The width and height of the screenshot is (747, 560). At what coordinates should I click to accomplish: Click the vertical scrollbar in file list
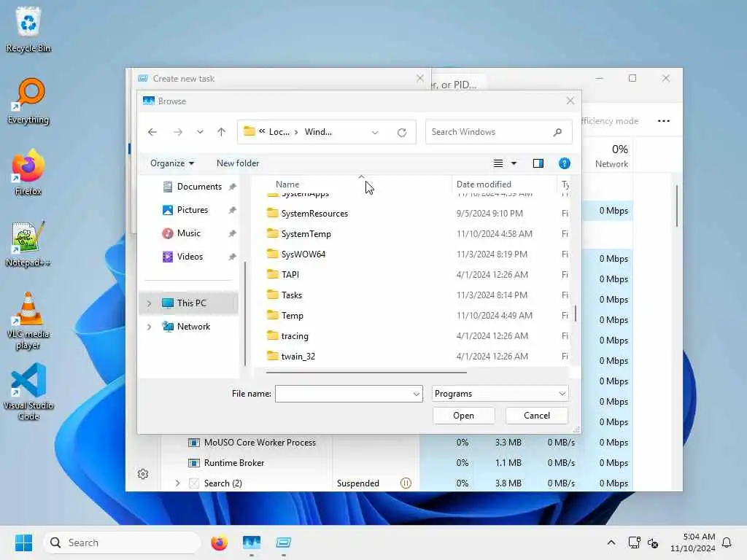point(576,313)
